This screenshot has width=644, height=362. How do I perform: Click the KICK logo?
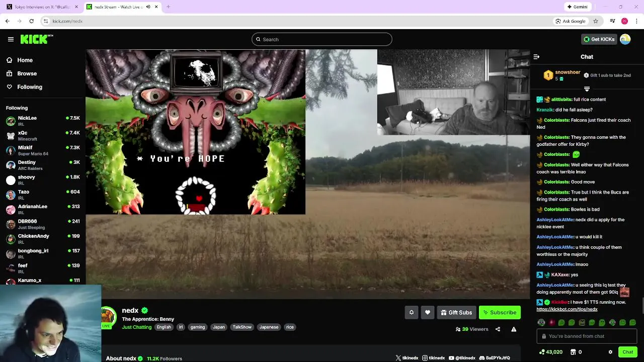coord(37,39)
